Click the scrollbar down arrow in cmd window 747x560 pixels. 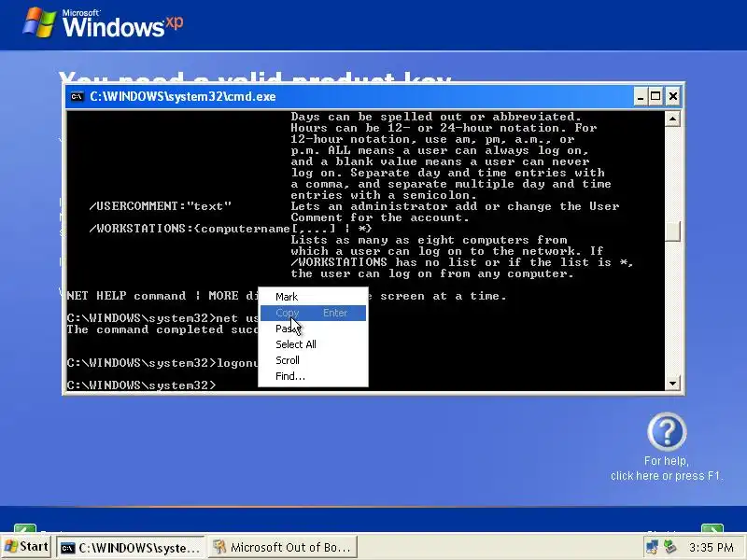click(672, 384)
